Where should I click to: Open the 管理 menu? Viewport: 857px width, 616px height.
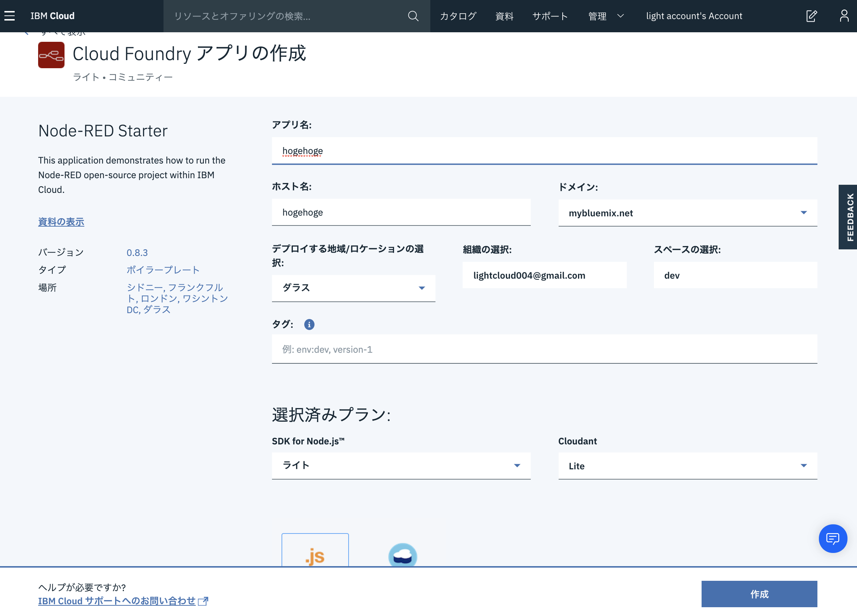[x=597, y=16]
